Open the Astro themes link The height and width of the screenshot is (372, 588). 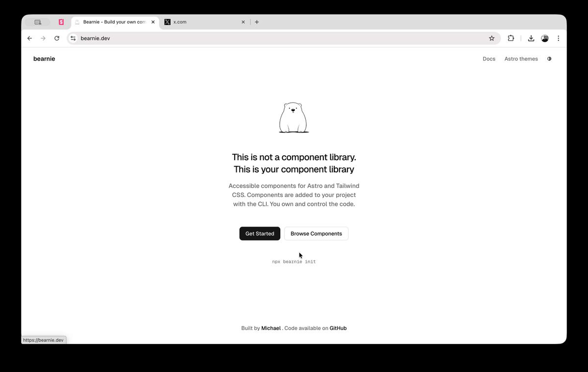[521, 59]
